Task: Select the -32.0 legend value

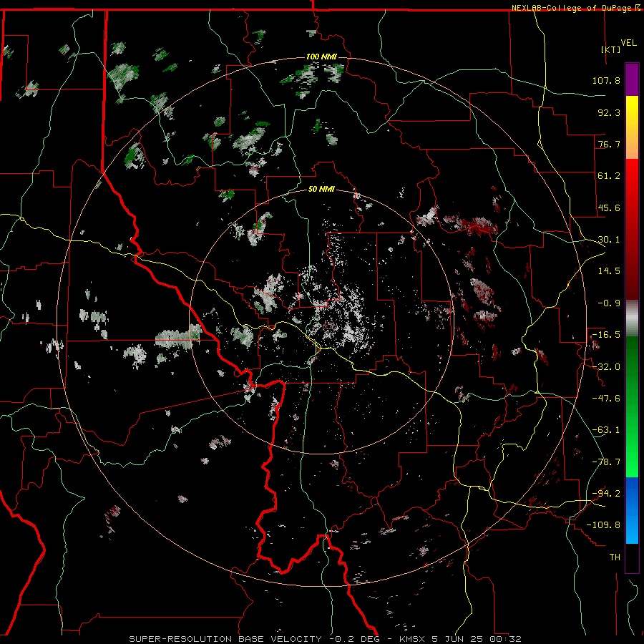Action: click(606, 367)
